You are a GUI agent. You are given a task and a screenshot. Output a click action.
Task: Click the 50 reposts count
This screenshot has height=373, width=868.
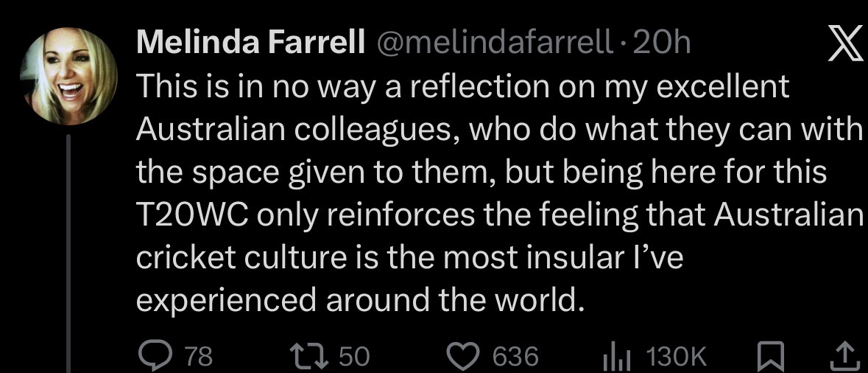tap(354, 357)
